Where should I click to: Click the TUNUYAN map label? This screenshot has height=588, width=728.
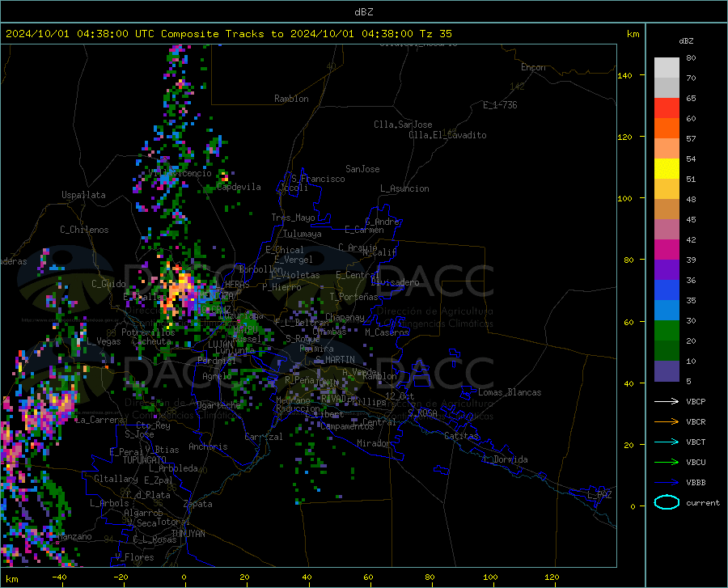click(188, 534)
